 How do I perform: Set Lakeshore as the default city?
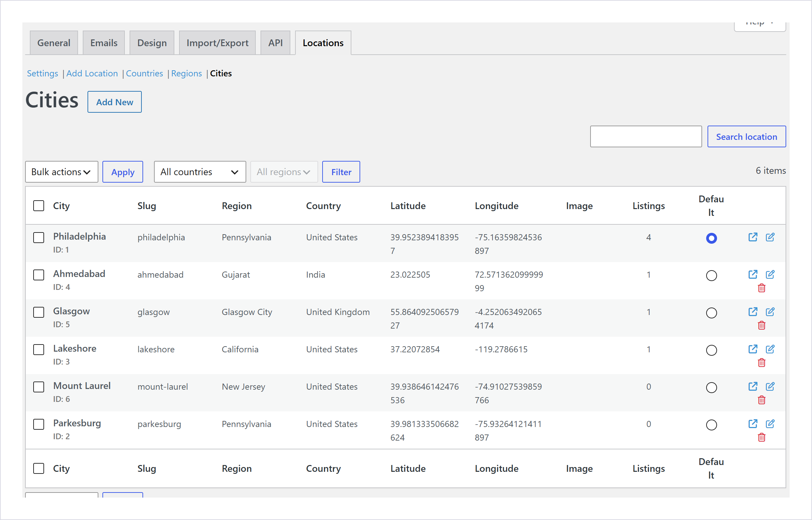tap(711, 350)
